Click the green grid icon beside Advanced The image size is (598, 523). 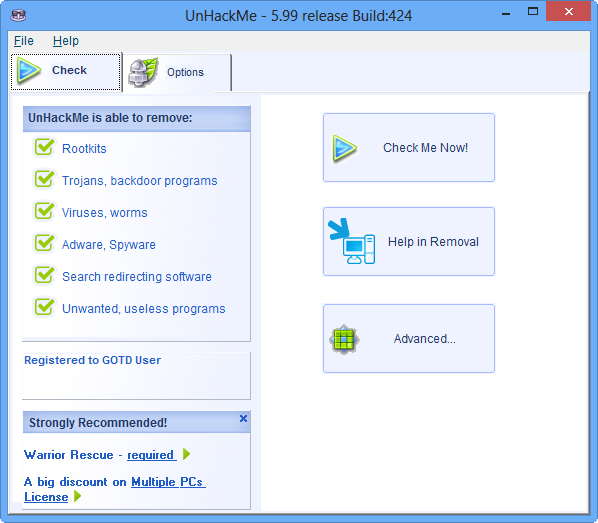click(344, 339)
